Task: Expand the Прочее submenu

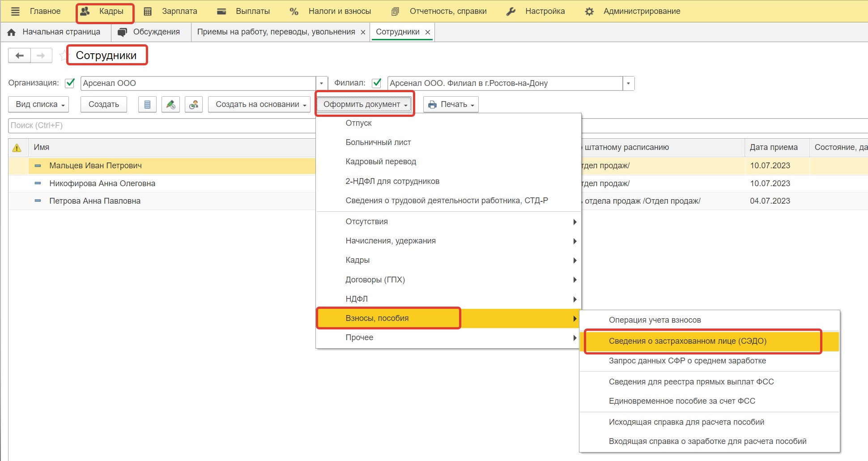Action: pos(448,337)
